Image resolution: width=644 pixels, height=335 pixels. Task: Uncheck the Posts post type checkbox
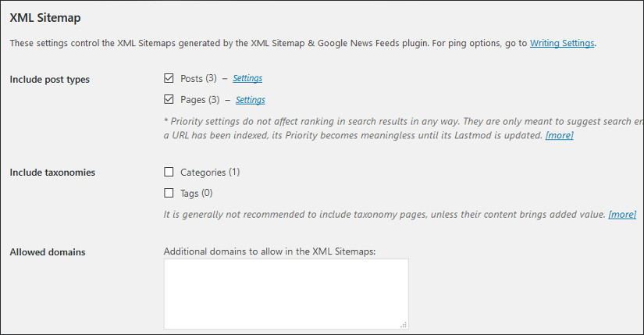[169, 78]
